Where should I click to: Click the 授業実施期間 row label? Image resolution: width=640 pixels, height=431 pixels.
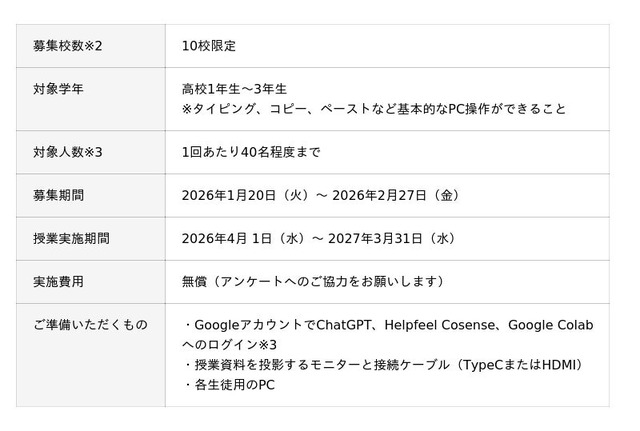[71, 238]
